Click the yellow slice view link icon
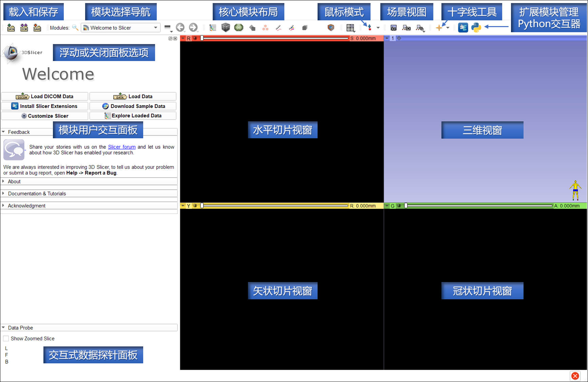The height and width of the screenshot is (382, 588). coord(195,206)
